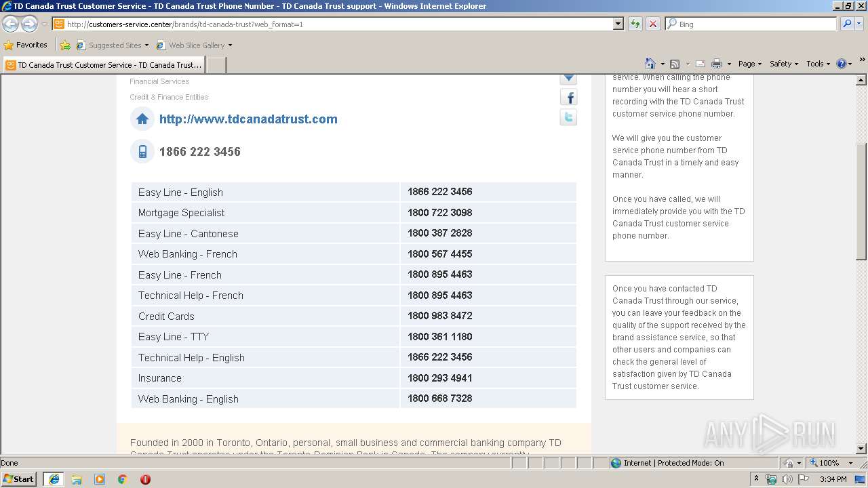Viewport: 868px width, 488px height.
Task: Click the Internet Protected Mode status text
Action: tap(673, 463)
